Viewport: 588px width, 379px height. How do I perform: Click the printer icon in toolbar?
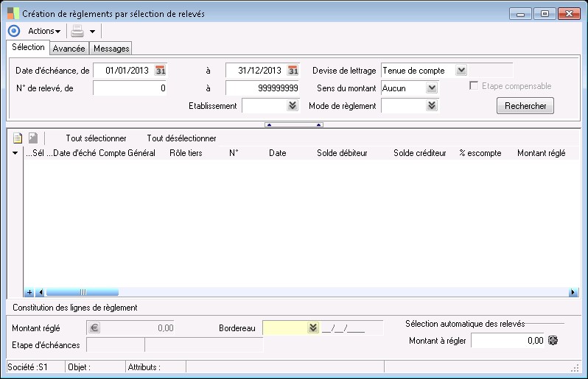point(77,31)
